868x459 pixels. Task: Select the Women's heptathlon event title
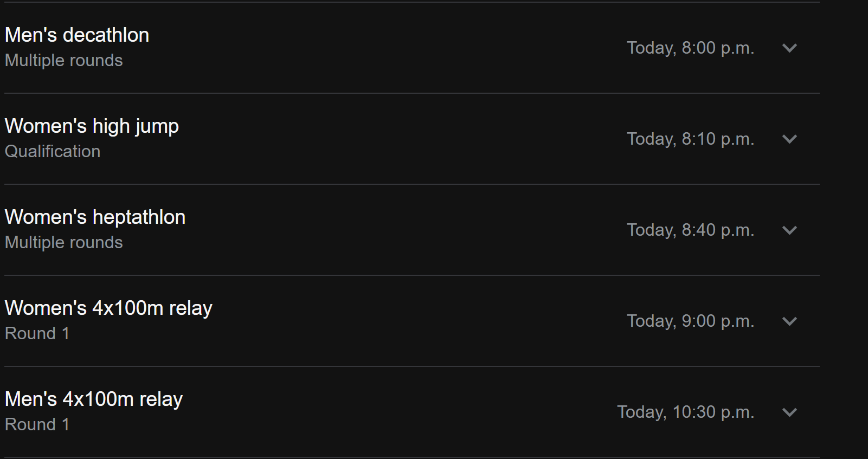tap(95, 217)
